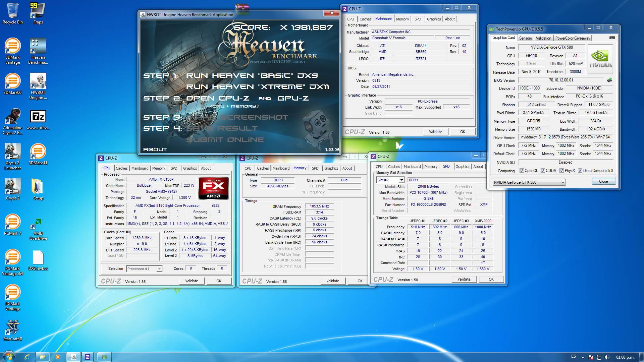Open HWBOT Unigine desktop shortcut
644x362 pixels.
pyautogui.click(x=38, y=86)
